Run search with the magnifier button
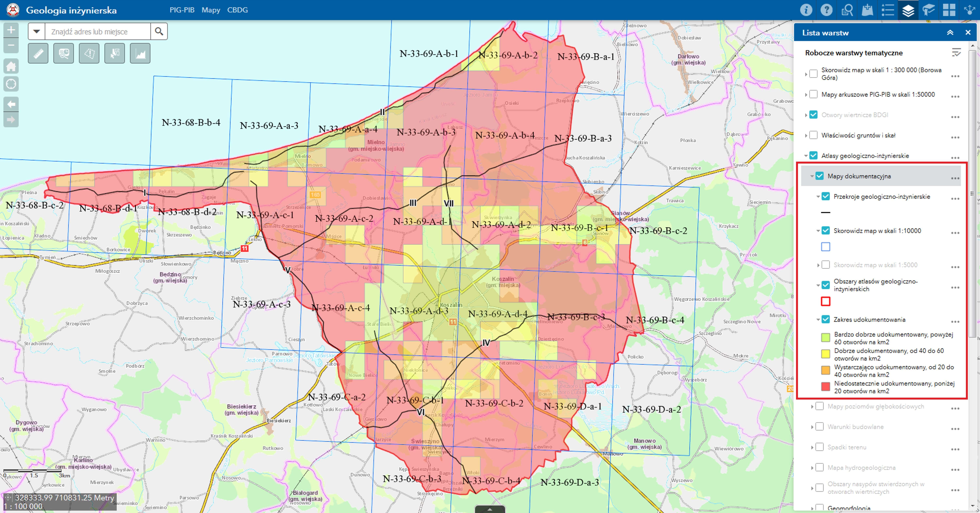Viewport: 980px width, 513px height. [x=159, y=32]
